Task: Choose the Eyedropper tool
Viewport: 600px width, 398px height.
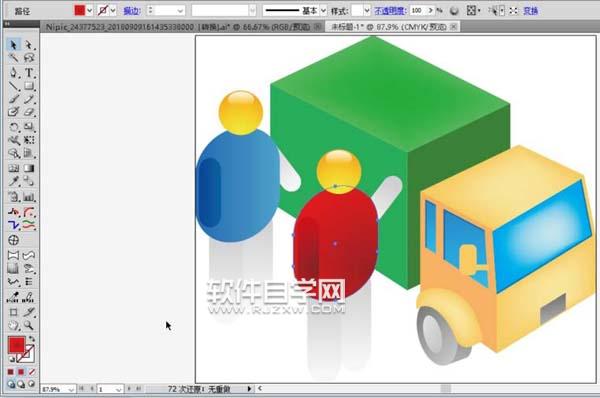Action: point(13,181)
